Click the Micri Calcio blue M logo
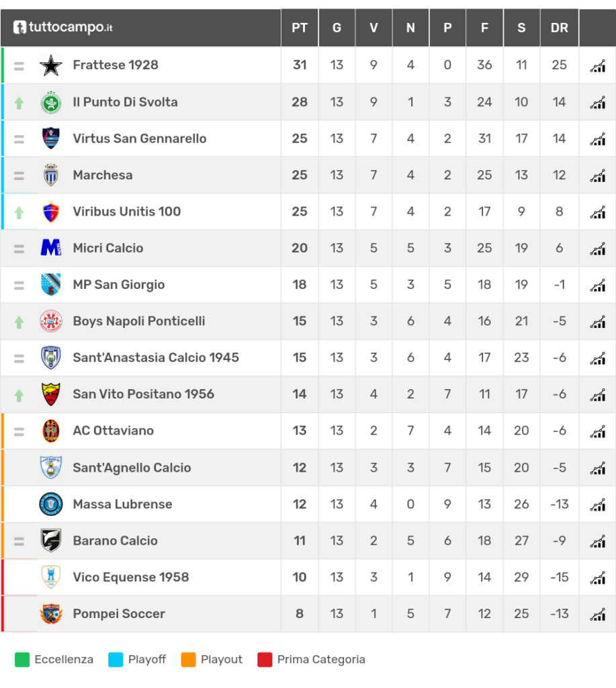 (x=51, y=248)
